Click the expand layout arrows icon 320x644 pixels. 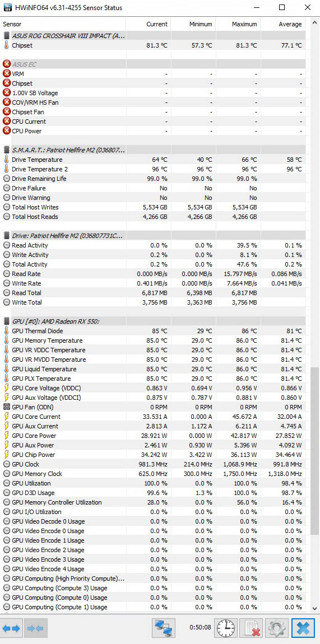click(x=12, y=628)
